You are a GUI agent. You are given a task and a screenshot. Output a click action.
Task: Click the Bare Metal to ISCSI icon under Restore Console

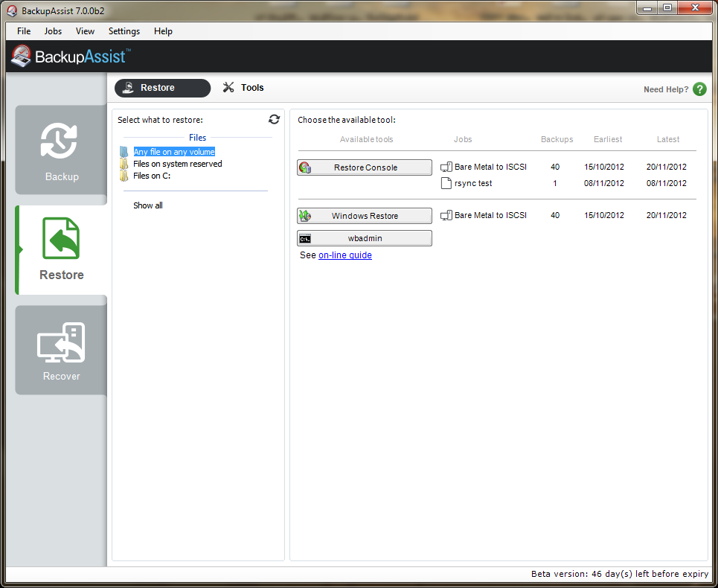coord(446,167)
